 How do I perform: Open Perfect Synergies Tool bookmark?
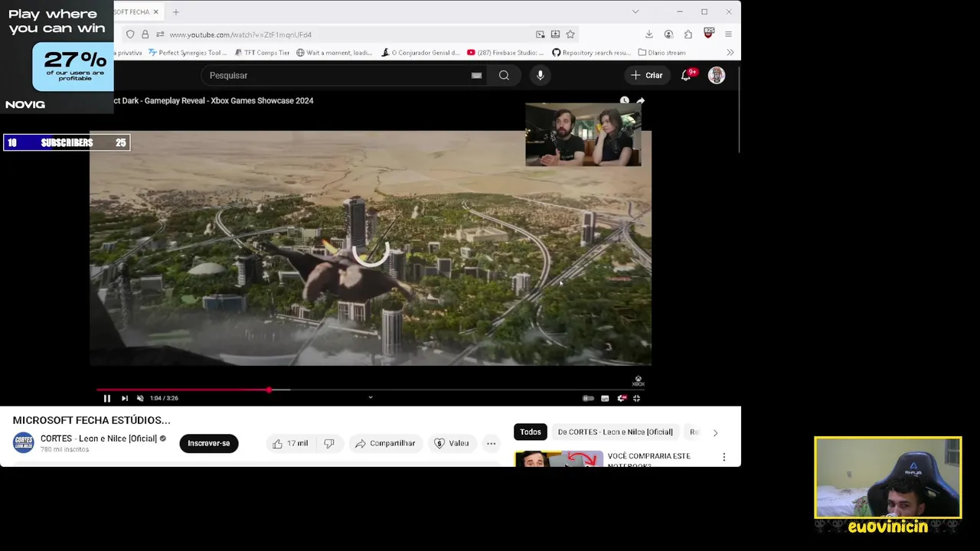(188, 53)
